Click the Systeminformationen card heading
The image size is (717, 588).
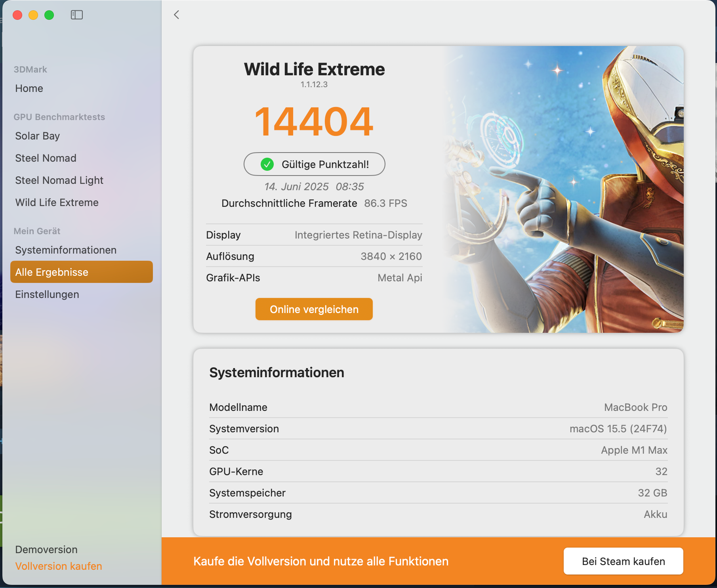coord(277,372)
